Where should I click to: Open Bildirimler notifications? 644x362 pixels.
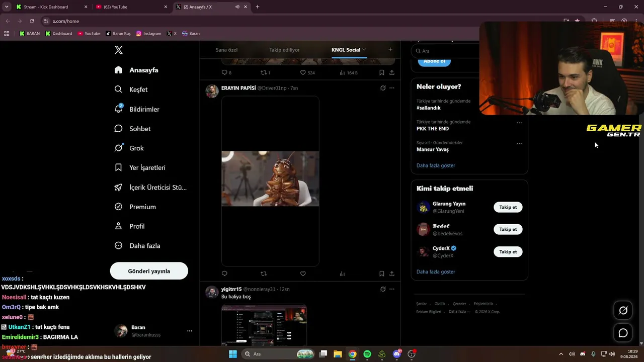click(137, 109)
